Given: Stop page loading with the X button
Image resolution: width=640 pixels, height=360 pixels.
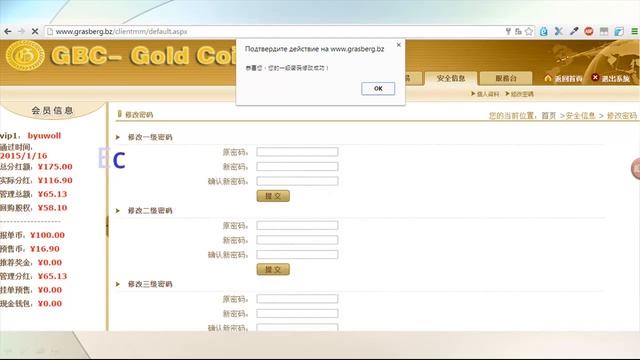Looking at the screenshot, I should pyautogui.click(x=35, y=31).
